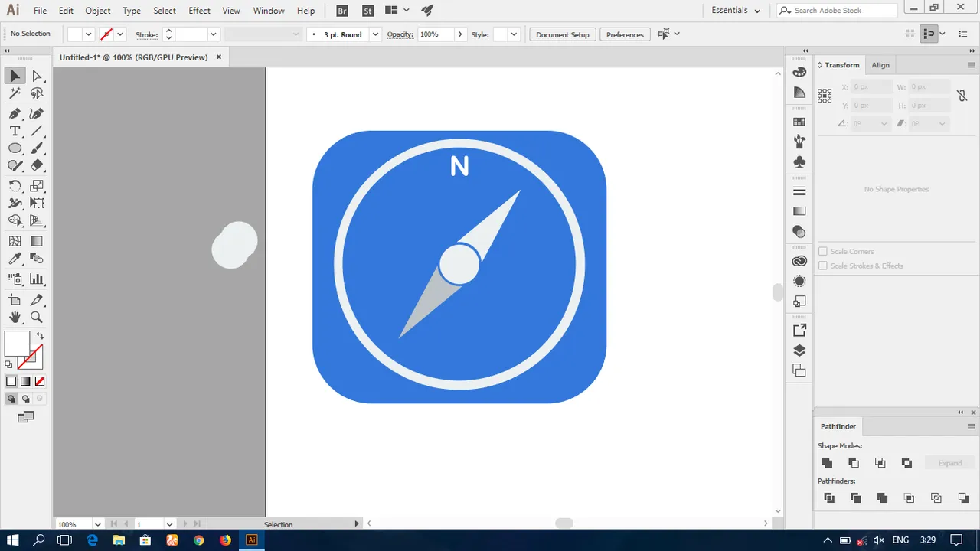Open the Transform panel options menu
The image size is (980, 551).
[x=971, y=65]
